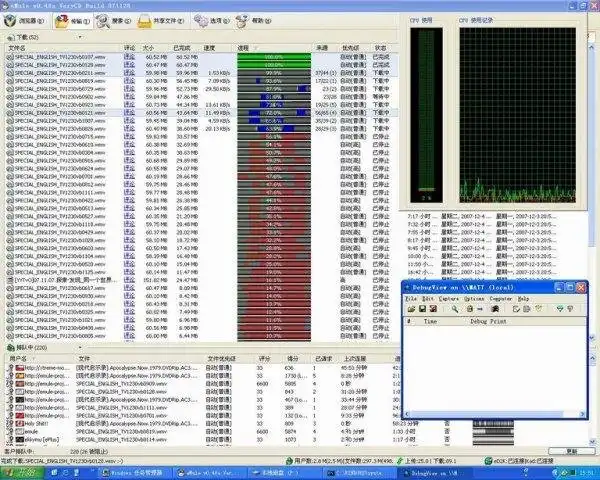This screenshot has height=480, width=600.
Task: Expand the 排队中 (220) queue dropdown arrow
Action: (x=80, y=348)
